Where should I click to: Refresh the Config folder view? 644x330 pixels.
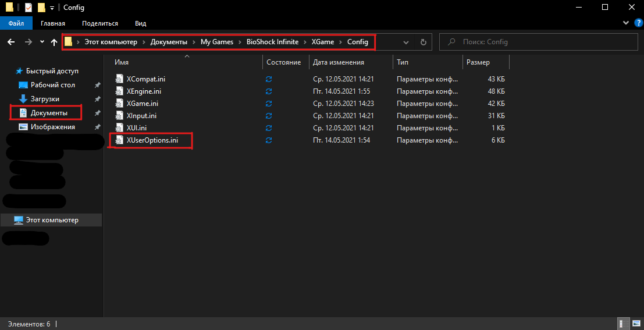[424, 42]
